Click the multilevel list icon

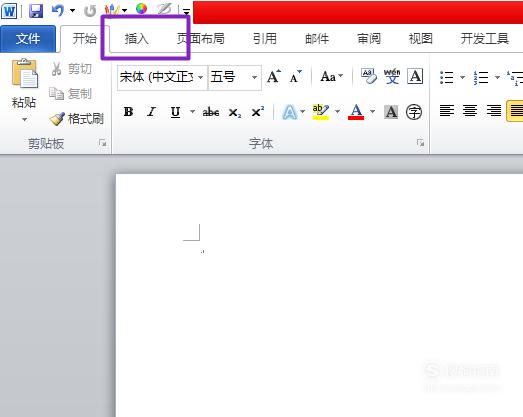[x=515, y=77]
